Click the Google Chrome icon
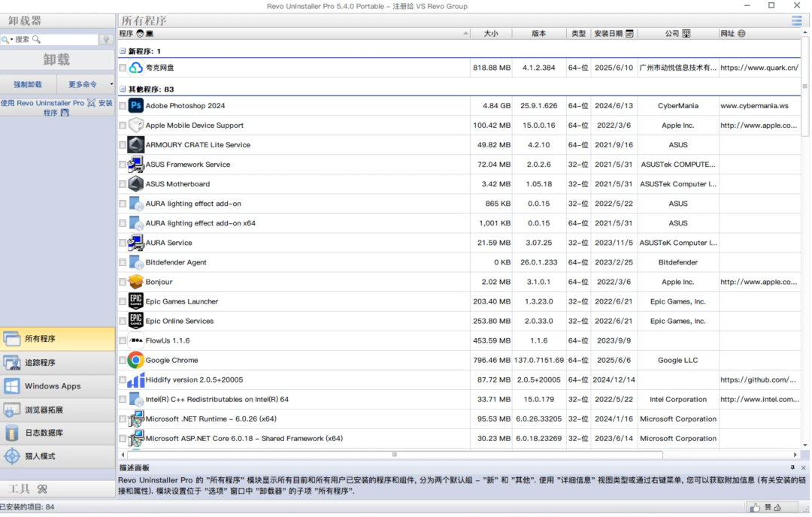This screenshot has width=812, height=517. point(135,360)
